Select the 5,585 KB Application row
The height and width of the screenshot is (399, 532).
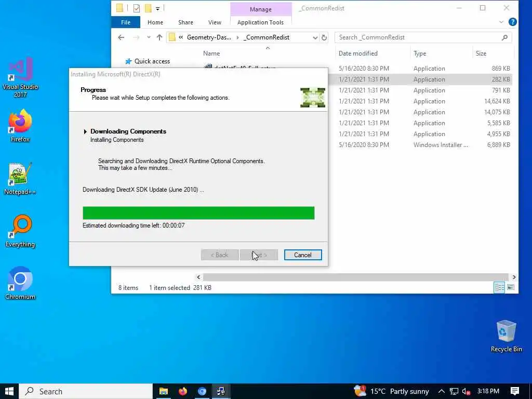click(421, 123)
